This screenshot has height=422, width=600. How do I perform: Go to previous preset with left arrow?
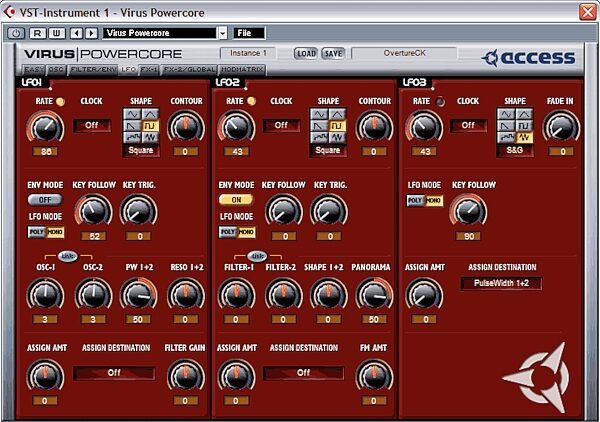tap(77, 33)
